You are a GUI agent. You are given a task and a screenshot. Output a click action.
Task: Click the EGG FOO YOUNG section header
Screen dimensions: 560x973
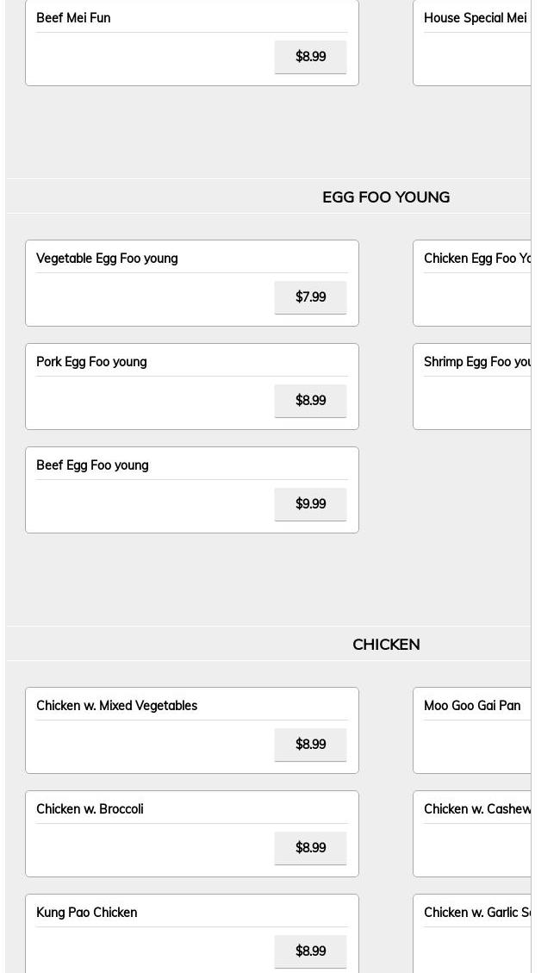pos(386,197)
